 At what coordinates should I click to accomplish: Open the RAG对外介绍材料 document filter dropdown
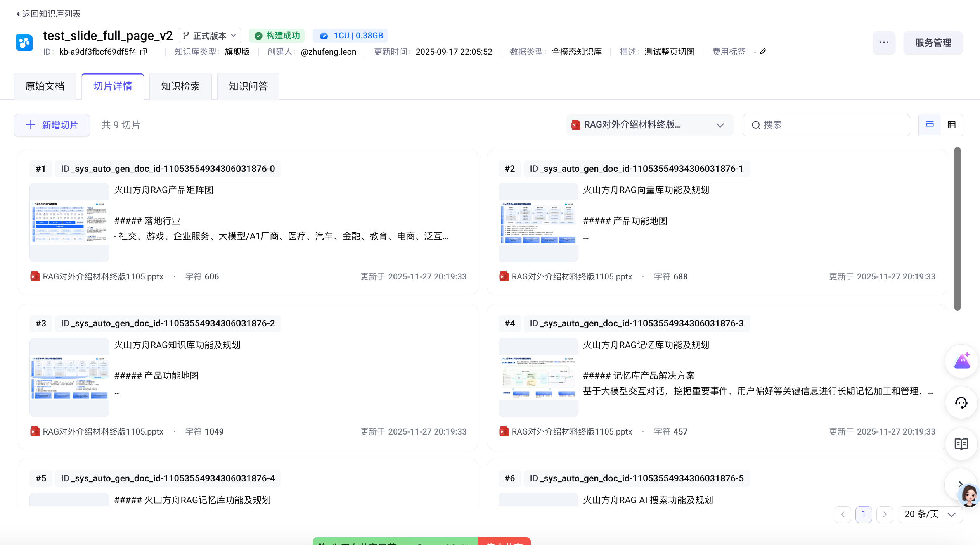tap(650, 125)
